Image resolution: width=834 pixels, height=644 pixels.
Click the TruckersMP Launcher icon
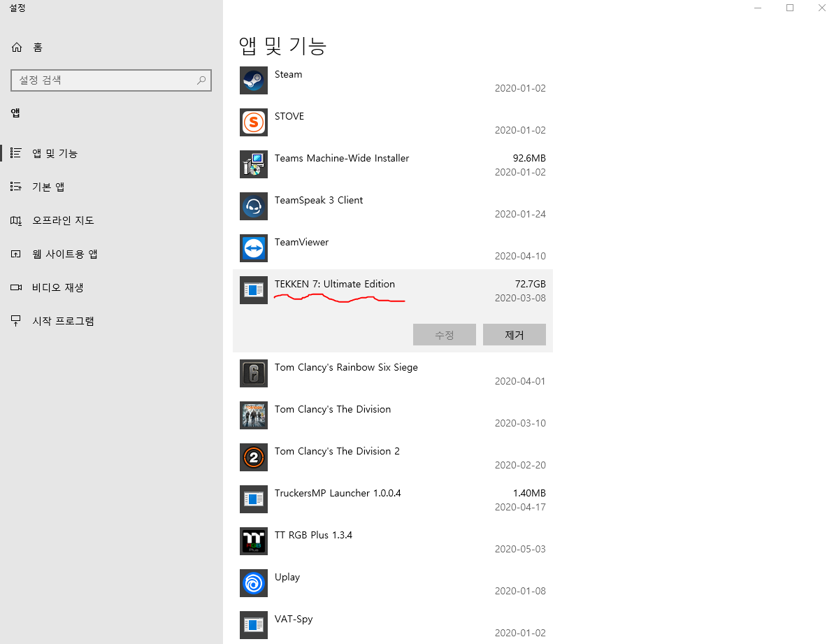click(254, 499)
